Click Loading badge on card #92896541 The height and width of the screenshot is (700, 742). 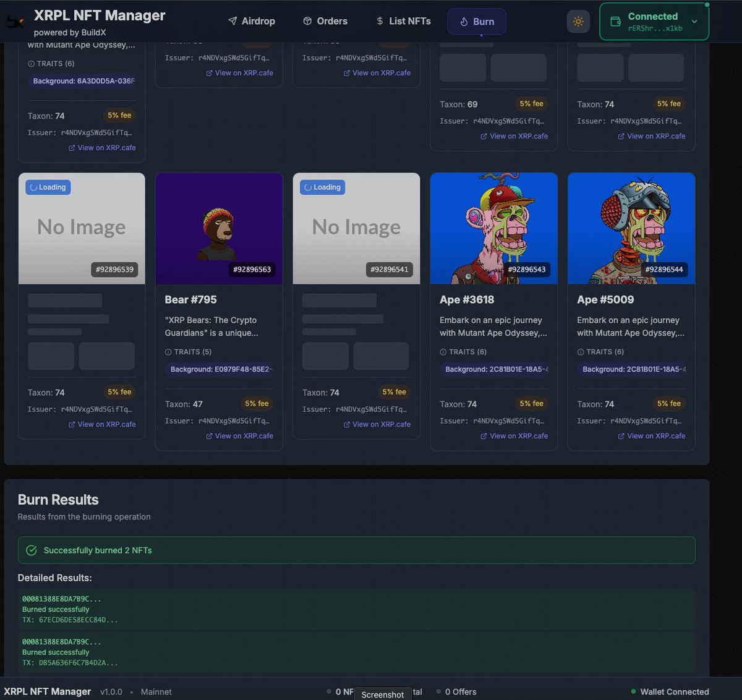[322, 187]
